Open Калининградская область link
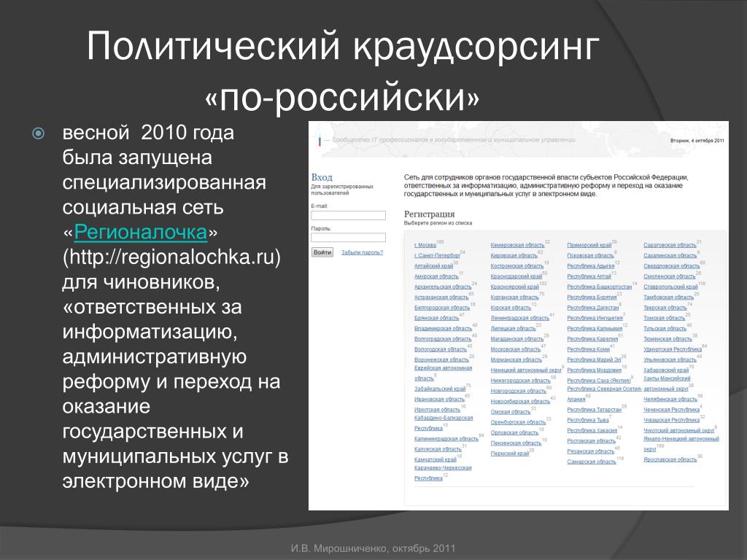 (446, 439)
